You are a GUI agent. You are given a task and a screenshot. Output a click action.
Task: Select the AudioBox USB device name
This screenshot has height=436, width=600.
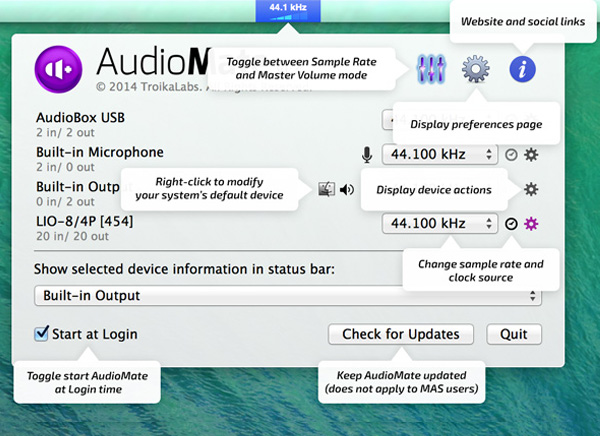pos(80,118)
